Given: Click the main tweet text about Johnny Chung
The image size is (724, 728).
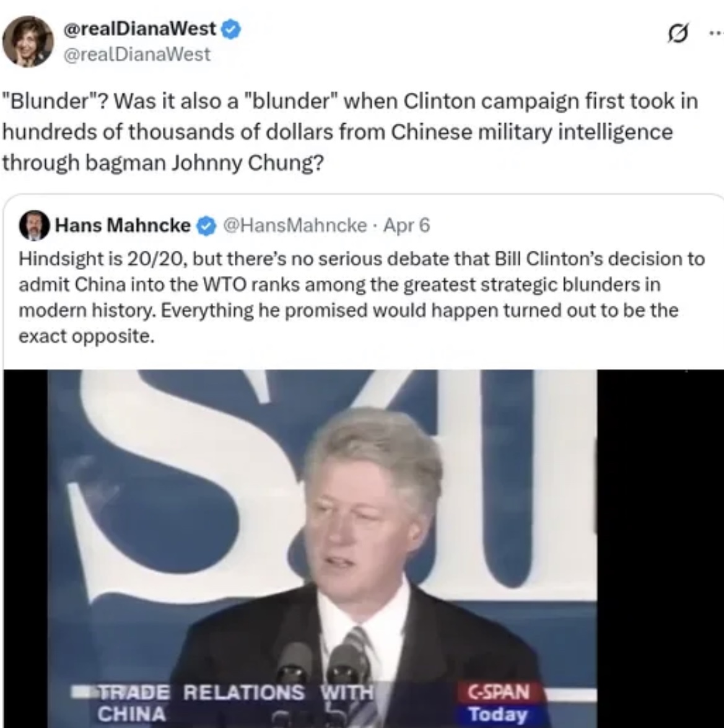Looking at the screenshot, I should coord(350,132).
